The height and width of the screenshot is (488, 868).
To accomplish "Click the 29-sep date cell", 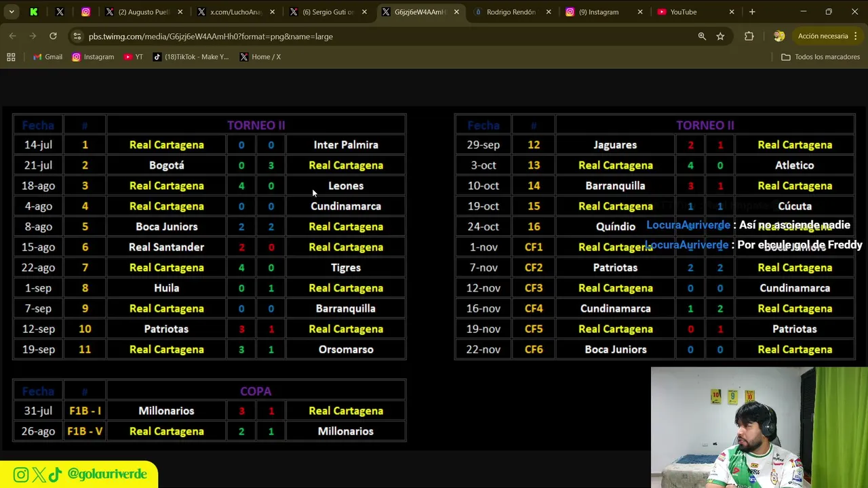I will click(x=484, y=145).
